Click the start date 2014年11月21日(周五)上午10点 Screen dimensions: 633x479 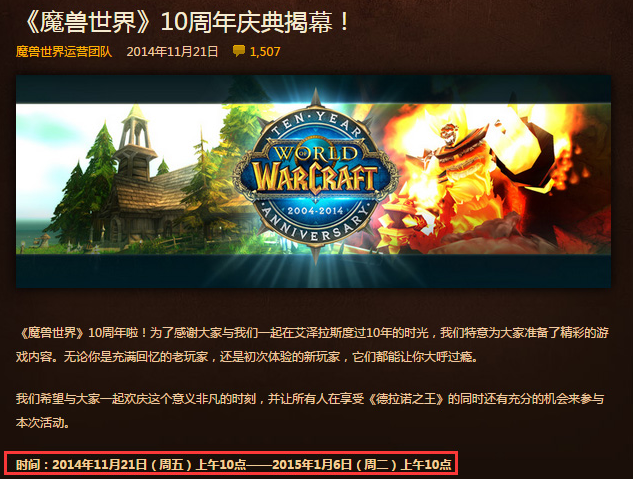149,464
